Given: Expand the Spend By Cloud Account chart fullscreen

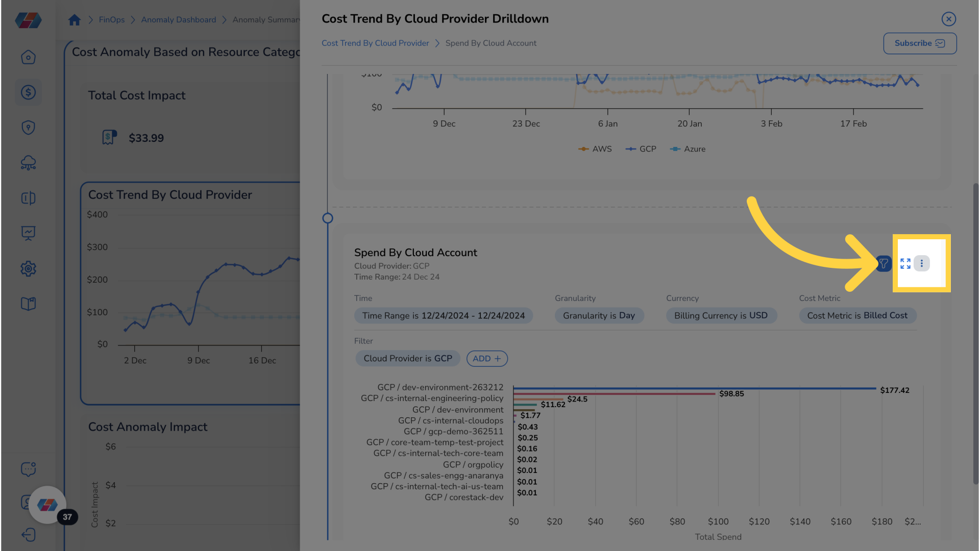Looking at the screenshot, I should point(905,263).
